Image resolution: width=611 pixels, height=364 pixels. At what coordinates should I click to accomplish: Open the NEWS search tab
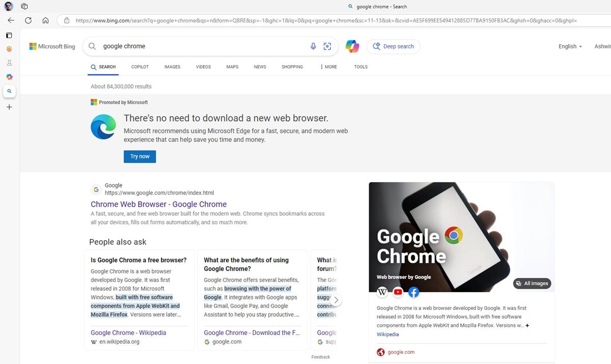click(260, 67)
